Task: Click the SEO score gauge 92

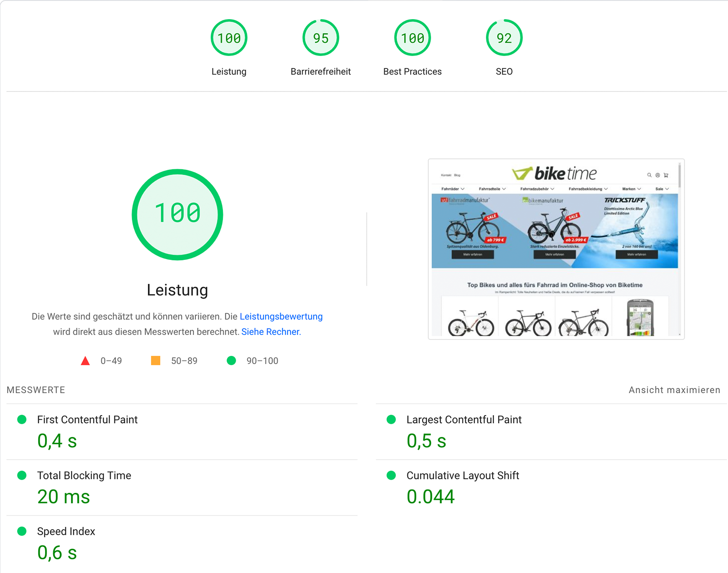Action: click(x=504, y=38)
